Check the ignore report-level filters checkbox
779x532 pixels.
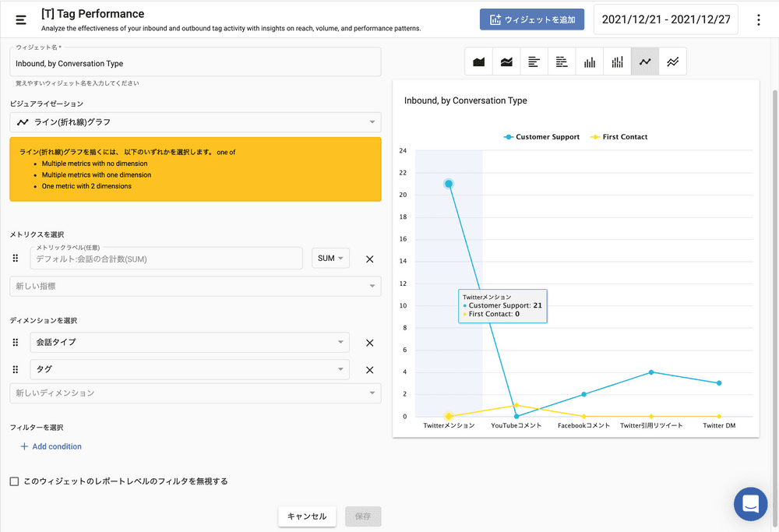[14, 481]
